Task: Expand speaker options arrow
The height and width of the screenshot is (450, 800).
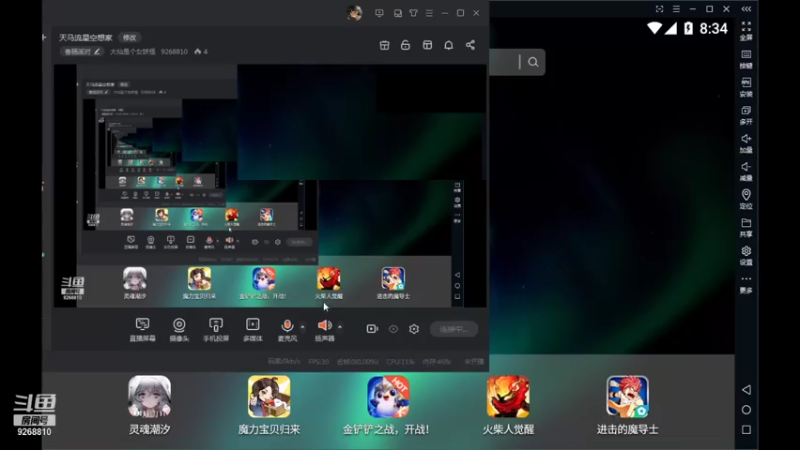Action: (x=340, y=327)
